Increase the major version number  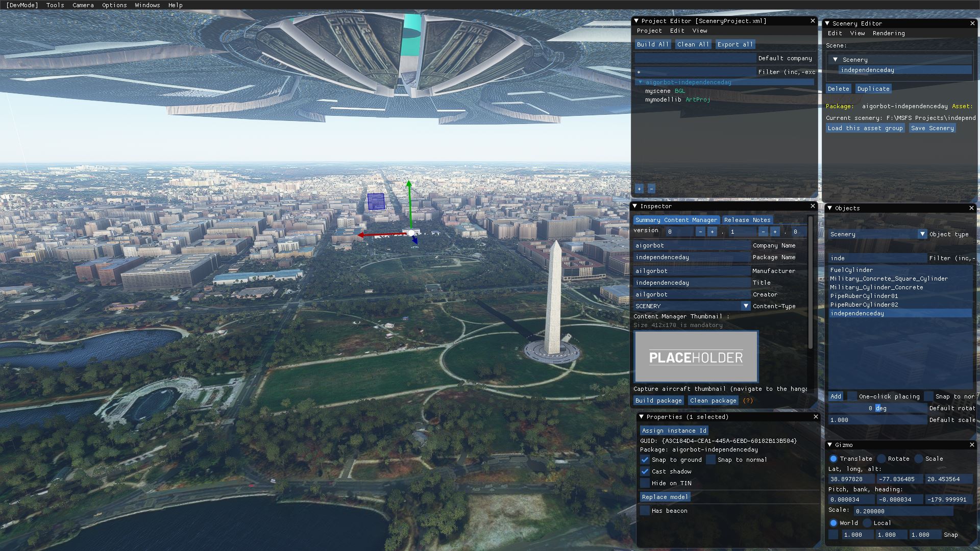coord(712,232)
